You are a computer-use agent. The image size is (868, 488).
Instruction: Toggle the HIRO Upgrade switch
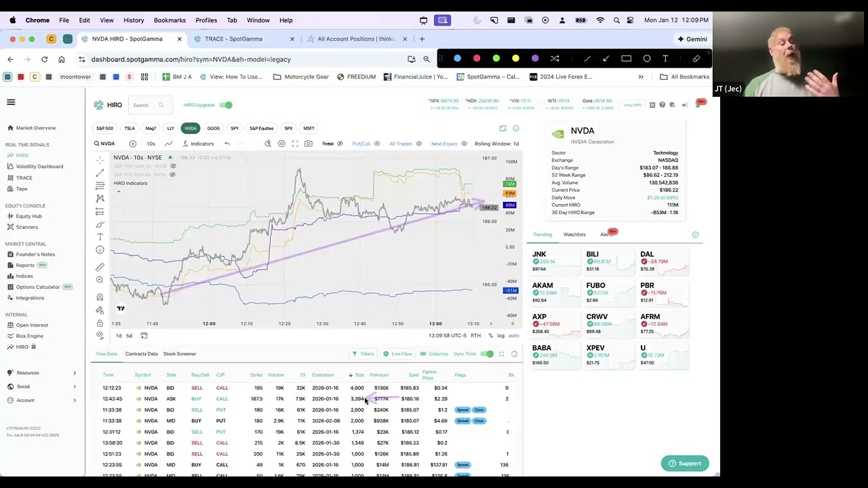pos(226,105)
